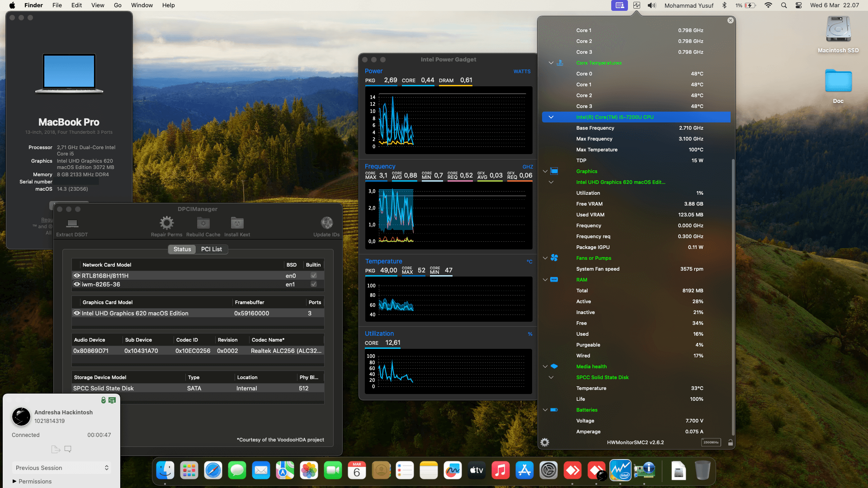Click the RAM memory module icon
The height and width of the screenshot is (488, 868).
[x=555, y=279]
